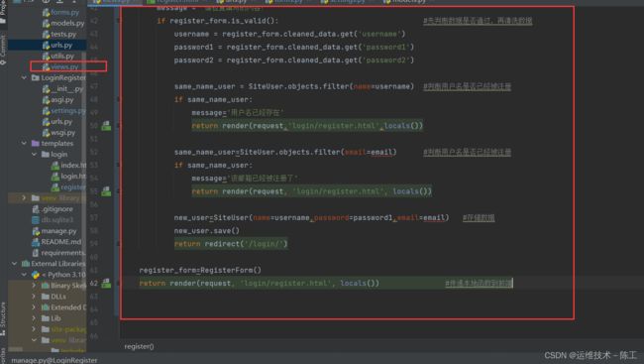Image resolution: width=644 pixels, height=364 pixels.
Task: Click the .gitignore file icon
Action: coord(36,209)
